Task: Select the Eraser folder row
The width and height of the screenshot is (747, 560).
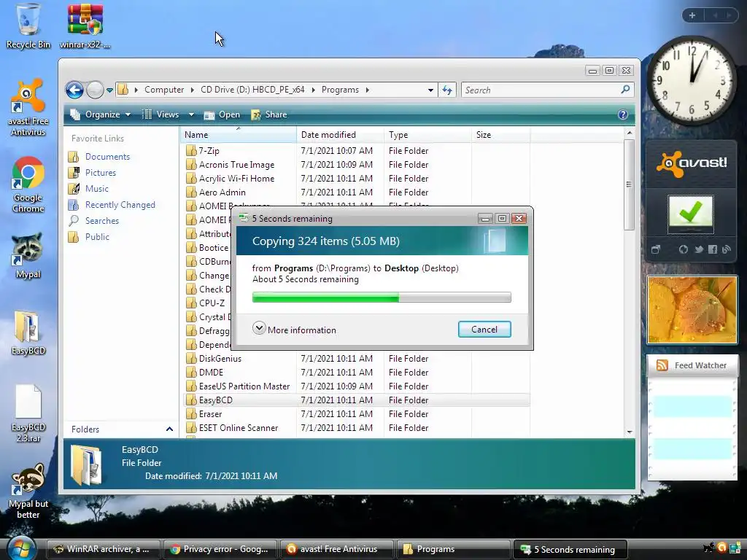Action: [356, 414]
